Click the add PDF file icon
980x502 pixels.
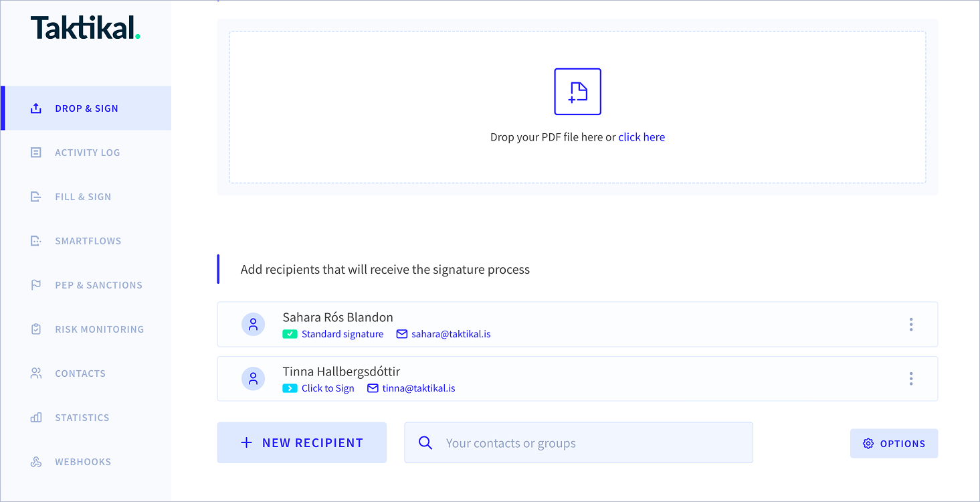578,92
